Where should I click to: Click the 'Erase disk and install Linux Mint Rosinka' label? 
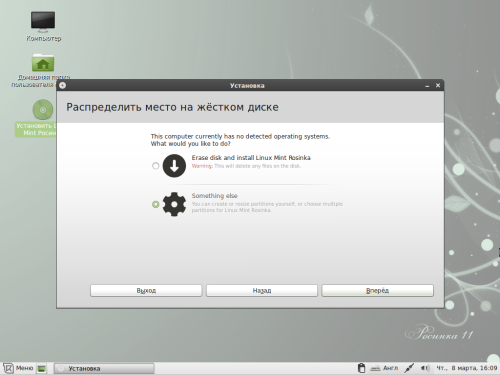251,158
